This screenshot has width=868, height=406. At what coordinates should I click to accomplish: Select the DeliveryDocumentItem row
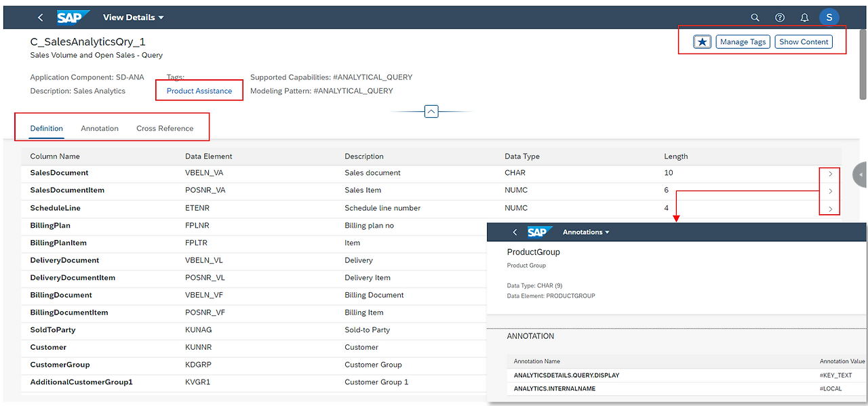[x=254, y=278]
